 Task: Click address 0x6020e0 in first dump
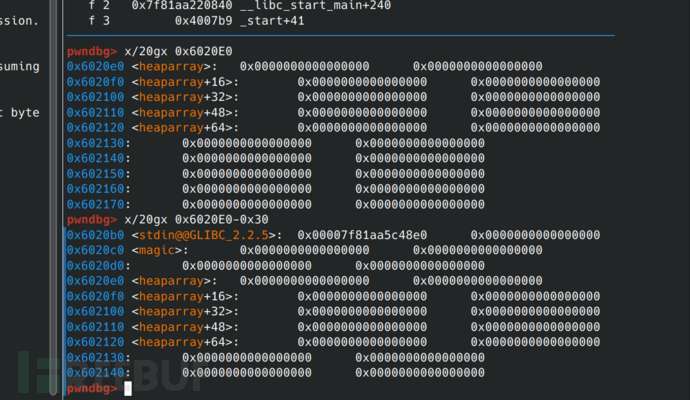click(x=95, y=66)
